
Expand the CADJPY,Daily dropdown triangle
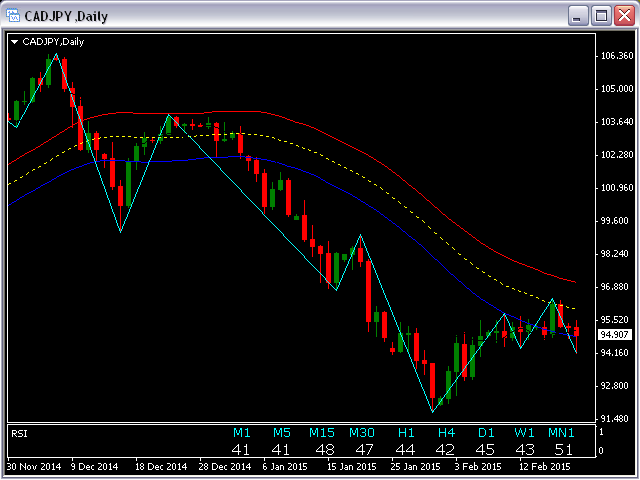[x=15, y=42]
